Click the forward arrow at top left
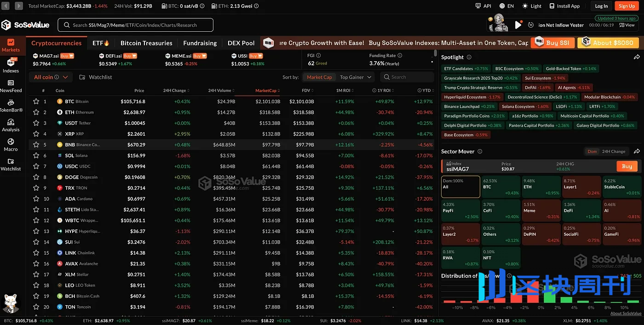The image size is (644, 325). [19, 6]
